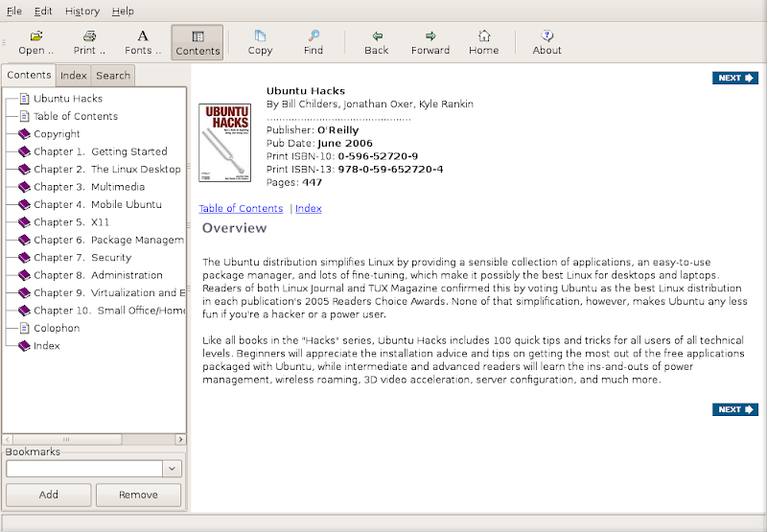
Task: Click the top NEXT button
Action: pos(735,78)
